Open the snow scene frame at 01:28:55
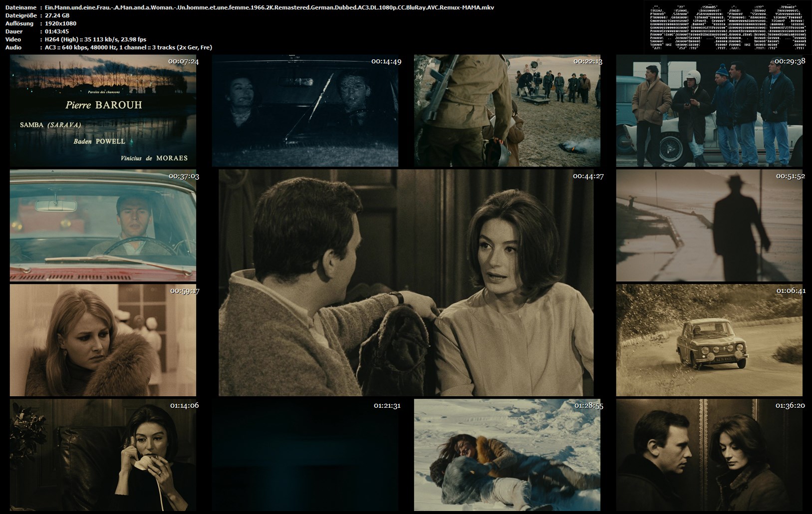The image size is (812, 514). point(507,455)
